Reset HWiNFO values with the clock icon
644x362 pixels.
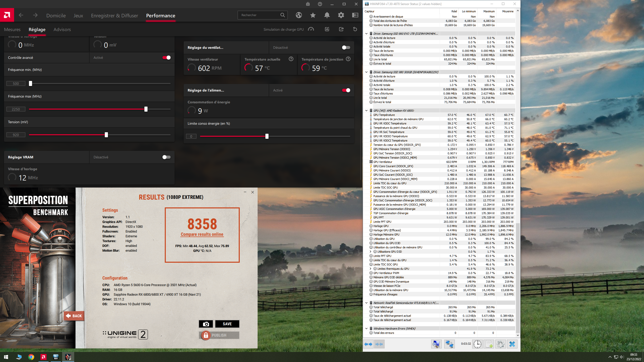point(477,344)
